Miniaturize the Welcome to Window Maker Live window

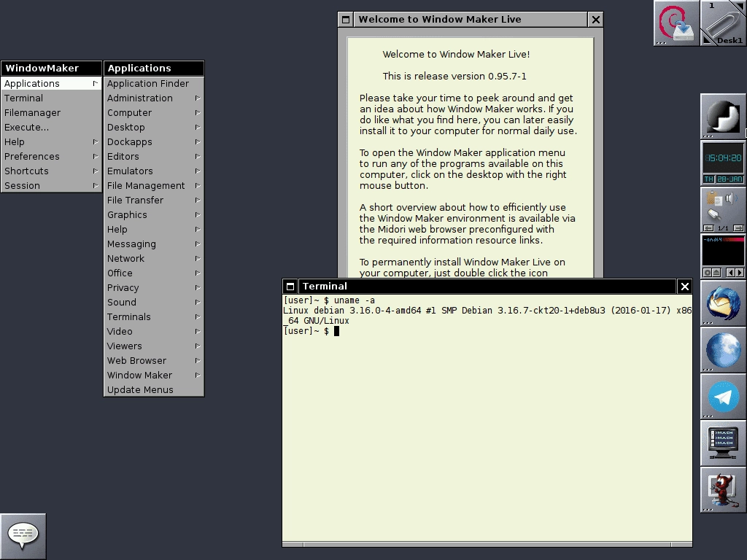pyautogui.click(x=346, y=20)
